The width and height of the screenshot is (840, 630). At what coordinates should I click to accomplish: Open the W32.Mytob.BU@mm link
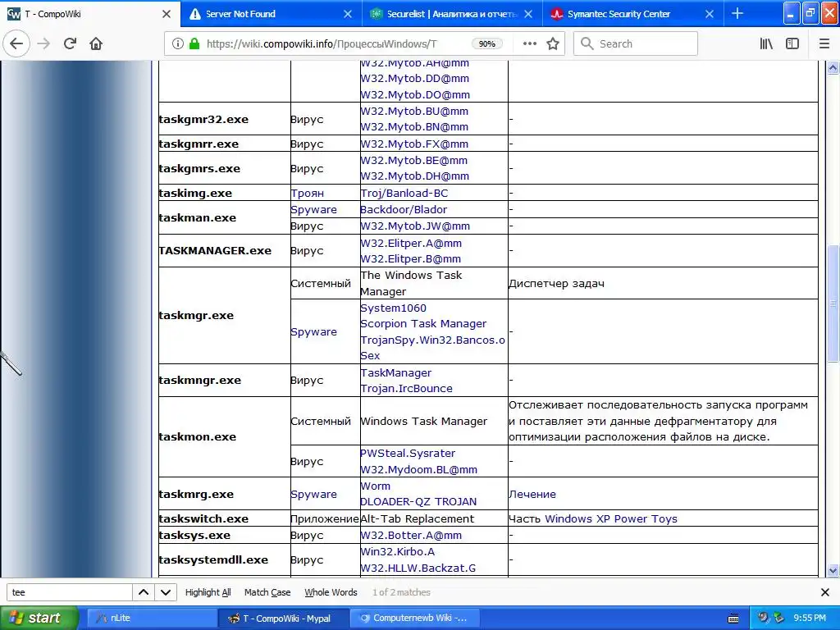[x=414, y=111]
